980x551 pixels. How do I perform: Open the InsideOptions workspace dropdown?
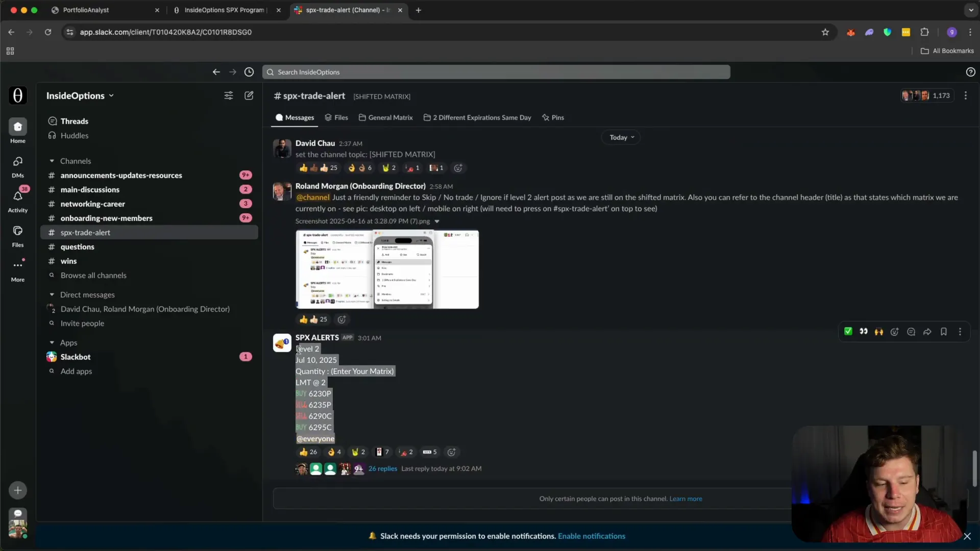pos(80,95)
